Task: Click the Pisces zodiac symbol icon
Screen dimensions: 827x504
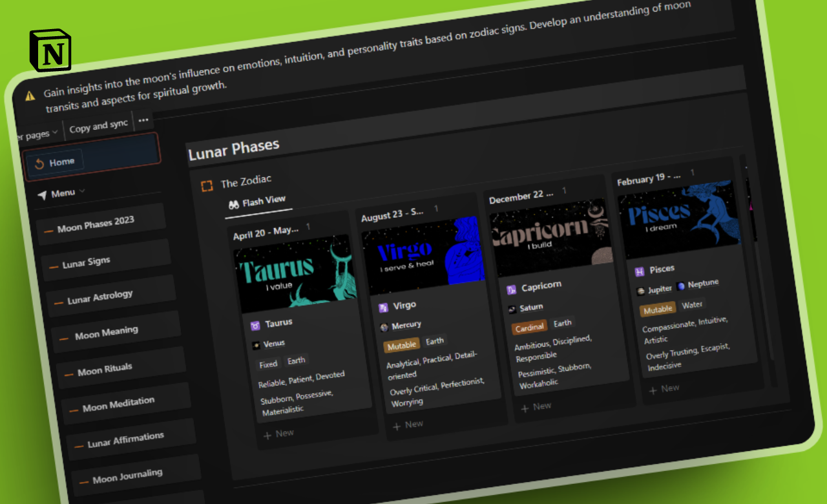Action: [640, 271]
